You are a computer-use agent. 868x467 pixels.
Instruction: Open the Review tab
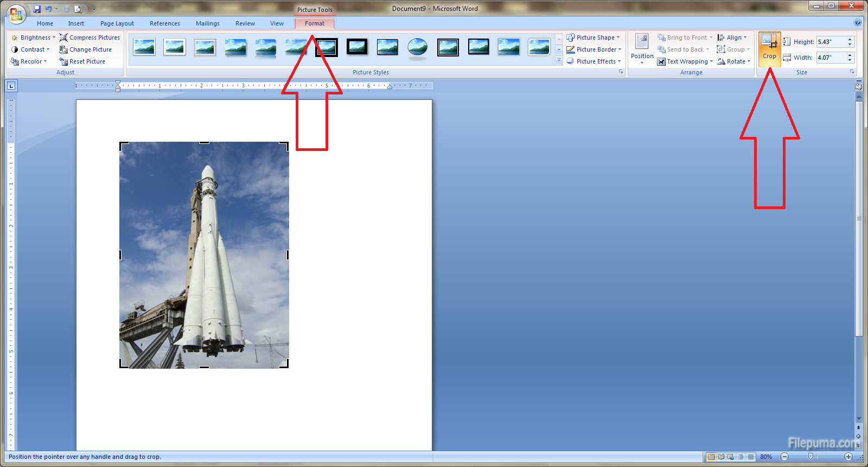(x=245, y=23)
